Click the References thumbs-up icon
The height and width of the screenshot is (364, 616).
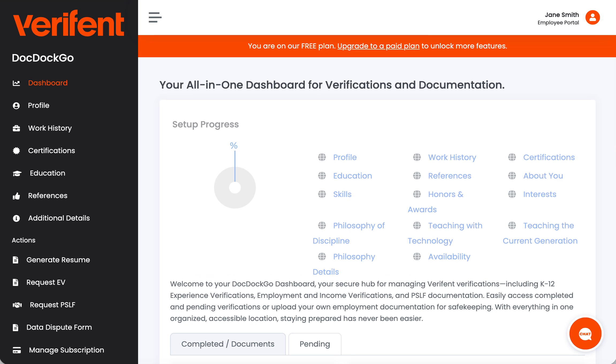click(16, 196)
